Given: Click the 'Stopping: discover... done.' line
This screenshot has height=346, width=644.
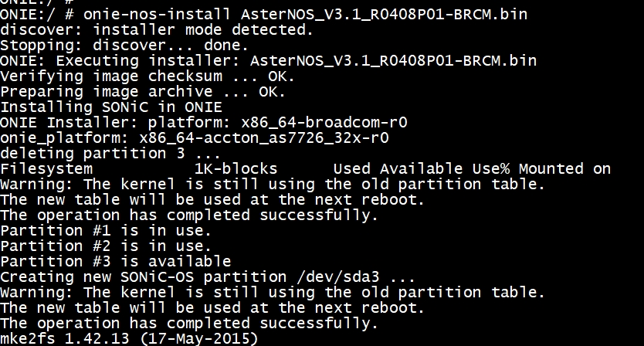Looking at the screenshot, I should tap(124, 46).
